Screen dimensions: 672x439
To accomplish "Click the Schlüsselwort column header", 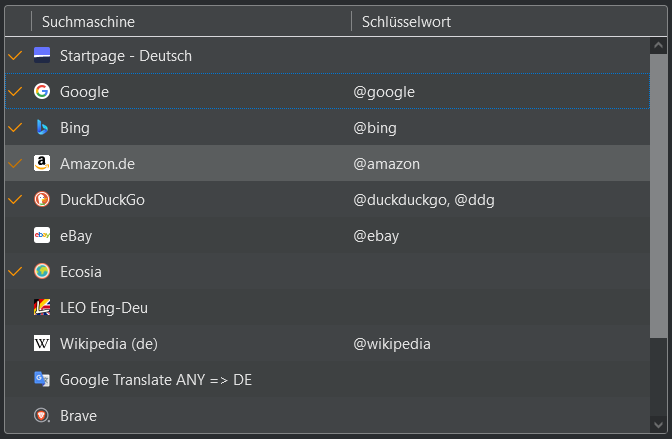I will (x=509, y=21).
